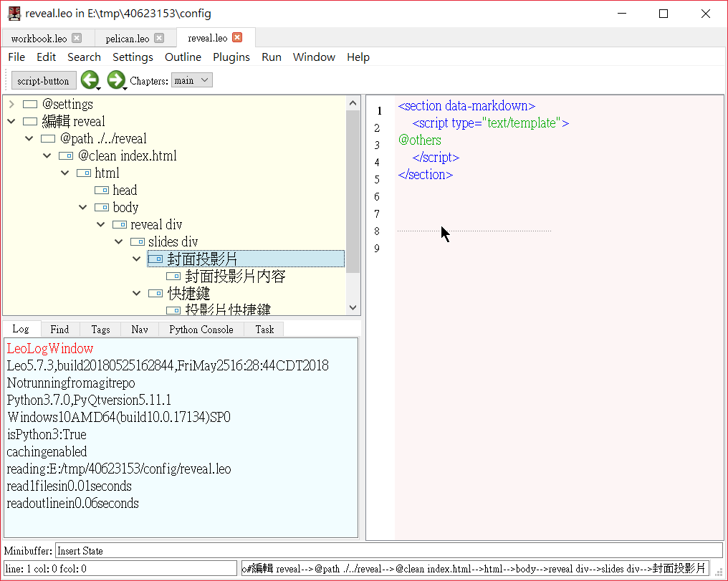This screenshot has width=728, height=581.
Task: Click the script-button button
Action: [x=43, y=81]
